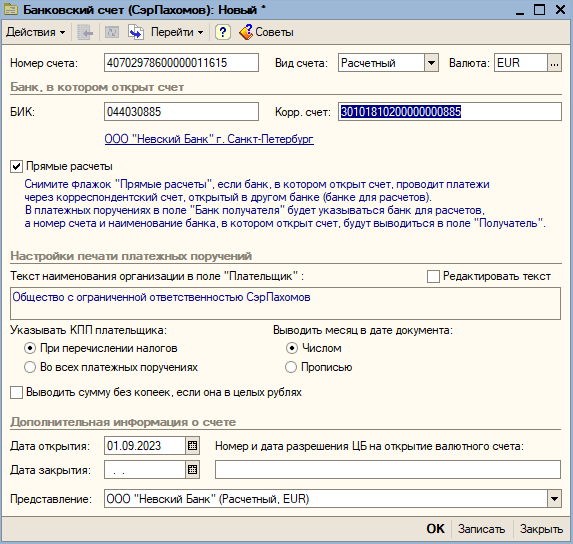Click into the БИК input field

pos(181,112)
